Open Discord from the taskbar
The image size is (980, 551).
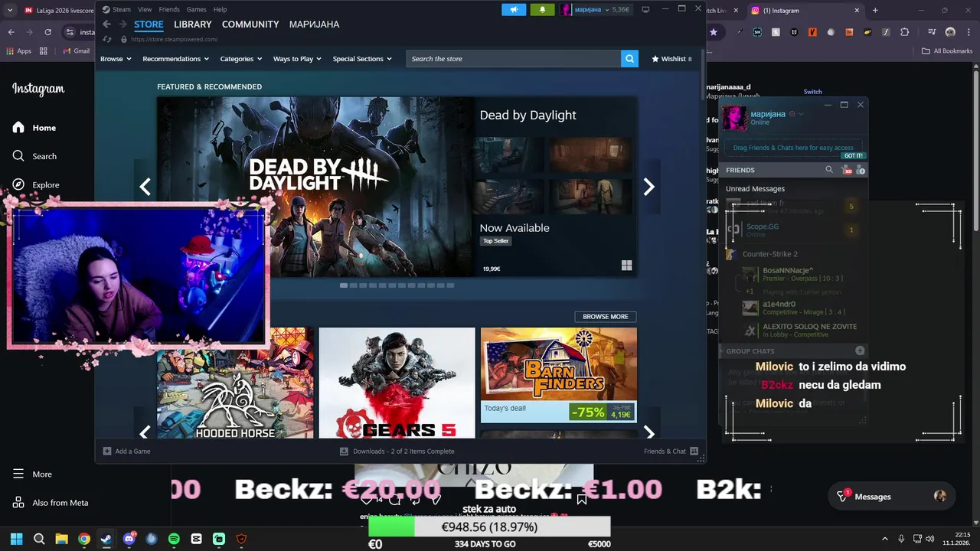(x=129, y=539)
